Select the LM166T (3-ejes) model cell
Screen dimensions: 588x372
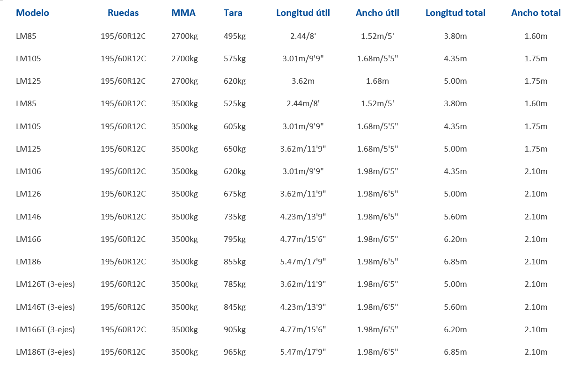[45, 330]
